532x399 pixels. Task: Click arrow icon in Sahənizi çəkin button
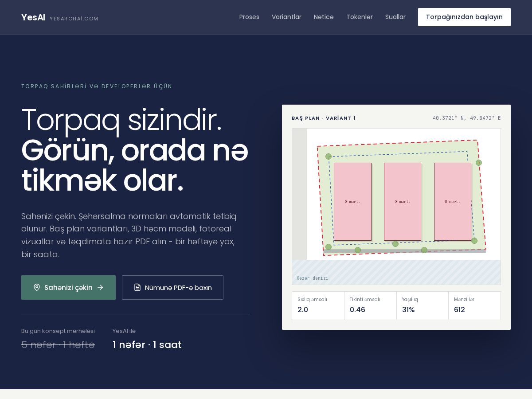[100, 287]
